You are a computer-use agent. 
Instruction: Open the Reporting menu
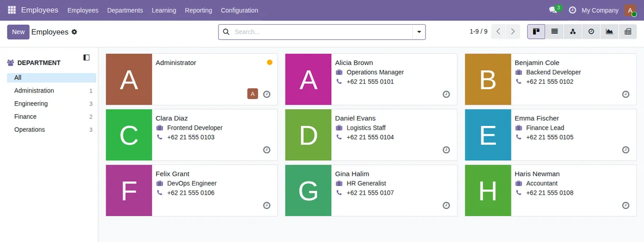coord(198,10)
